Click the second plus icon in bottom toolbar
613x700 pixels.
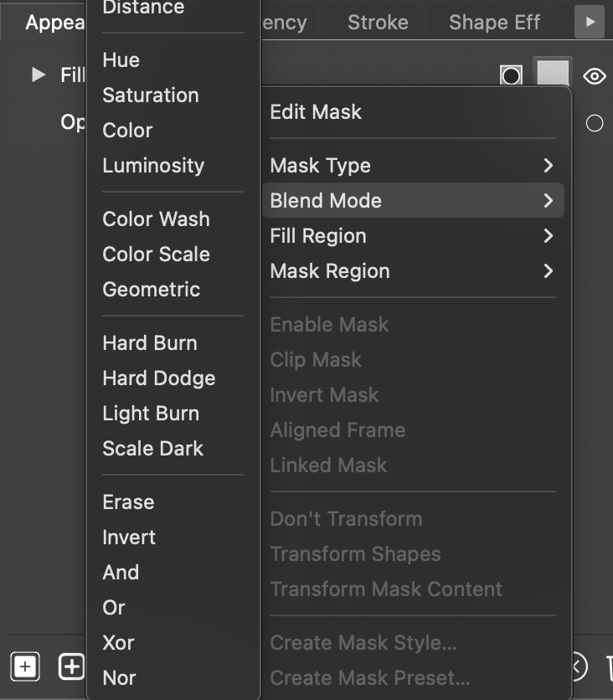[71, 667]
